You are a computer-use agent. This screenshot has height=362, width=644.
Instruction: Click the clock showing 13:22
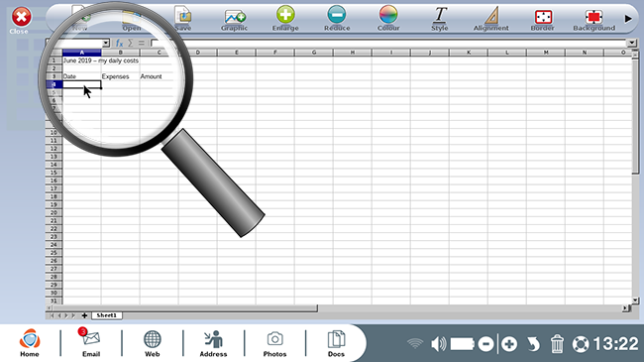615,343
